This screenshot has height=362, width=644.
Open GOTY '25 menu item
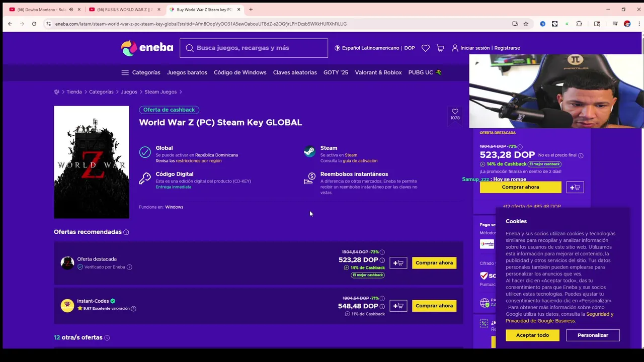click(x=336, y=72)
